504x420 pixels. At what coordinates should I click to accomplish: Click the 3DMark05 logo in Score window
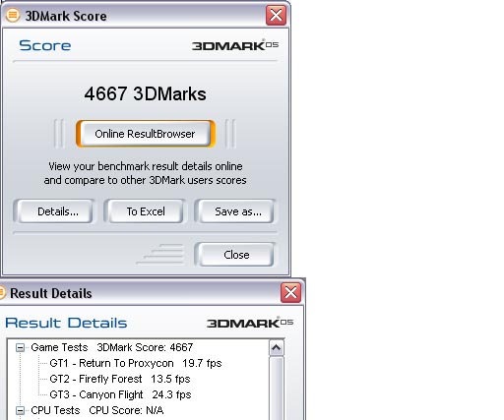235,45
